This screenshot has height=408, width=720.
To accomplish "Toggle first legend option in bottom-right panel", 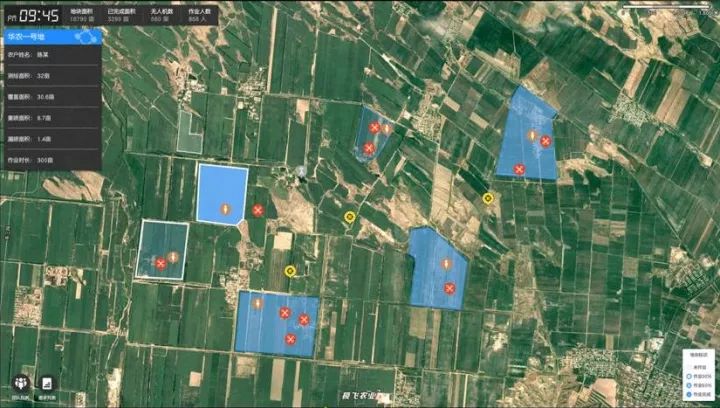I will click(697, 367).
